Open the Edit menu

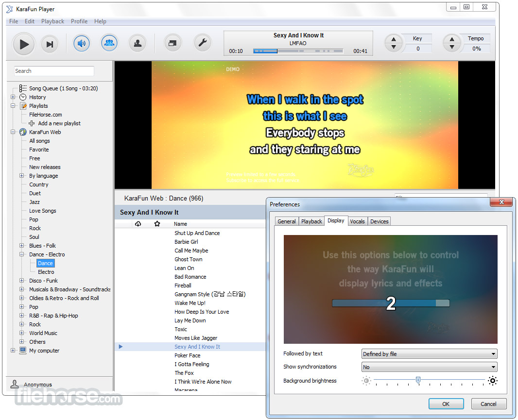(30, 21)
